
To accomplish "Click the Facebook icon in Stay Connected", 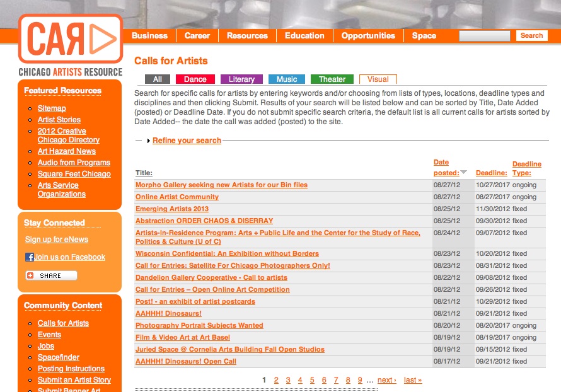I will point(29,257).
